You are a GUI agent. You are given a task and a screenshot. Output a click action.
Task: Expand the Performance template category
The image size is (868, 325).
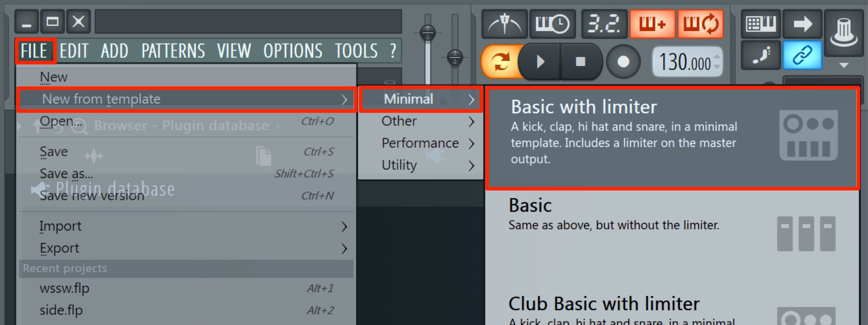tap(421, 143)
